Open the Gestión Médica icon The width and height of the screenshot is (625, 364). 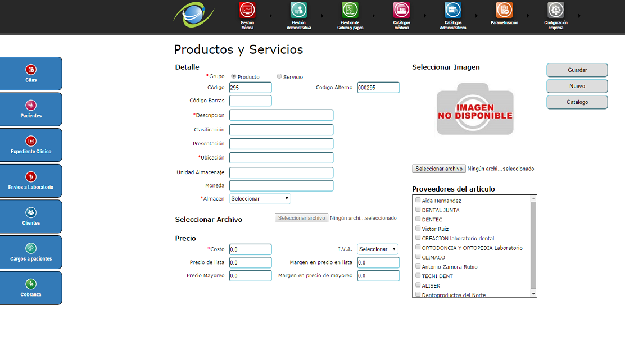(x=247, y=10)
